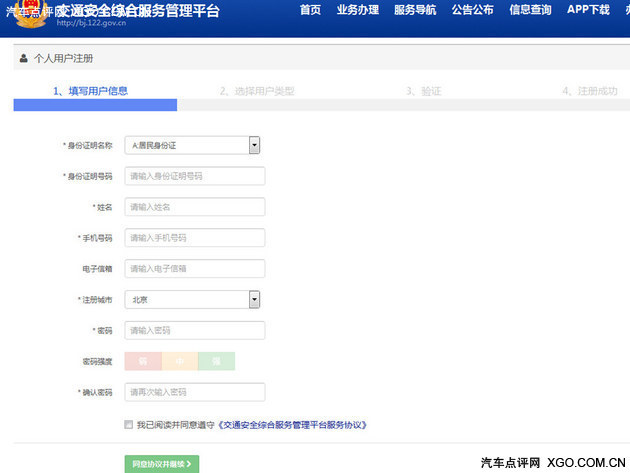This screenshot has width=630, height=473.
Task: Open 首页 in the top navigation
Action: (310, 10)
